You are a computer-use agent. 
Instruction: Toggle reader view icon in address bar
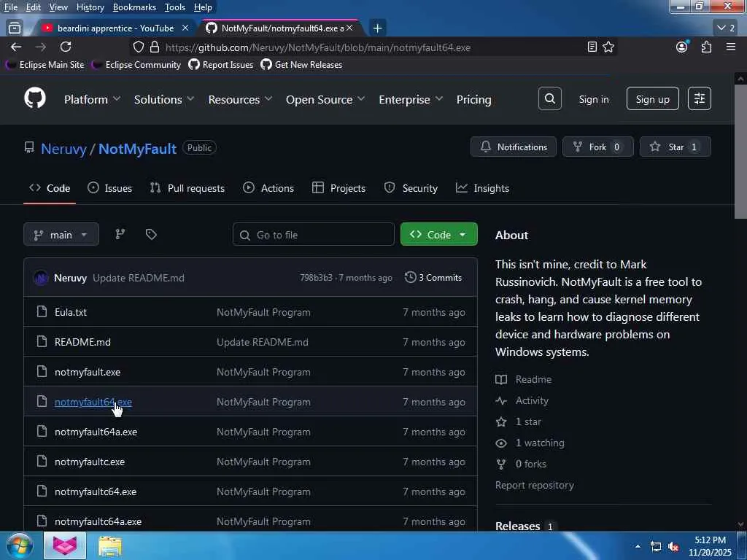592,47
